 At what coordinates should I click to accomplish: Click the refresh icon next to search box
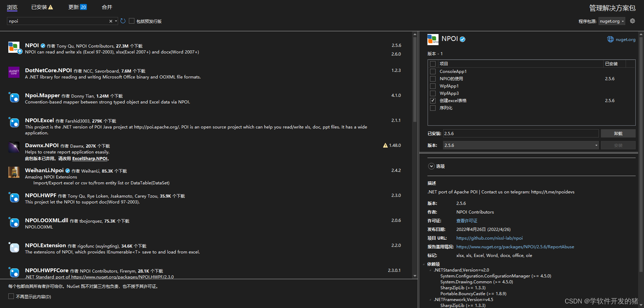pyautogui.click(x=123, y=21)
